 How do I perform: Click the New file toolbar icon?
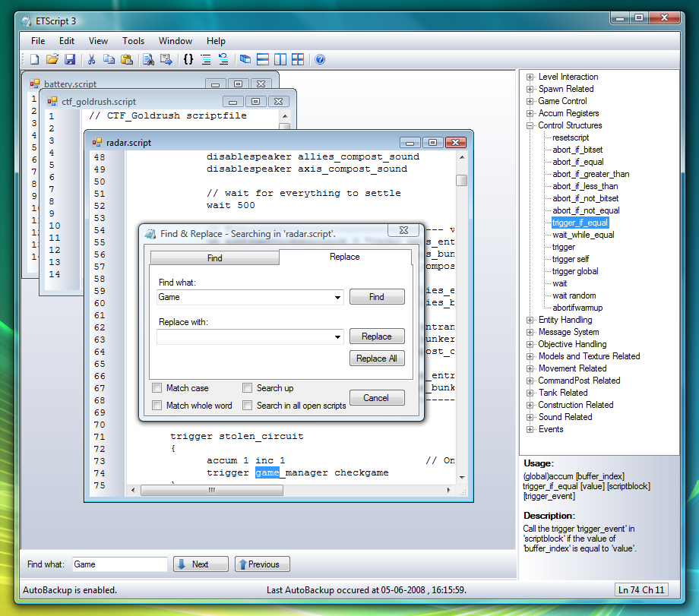click(35, 59)
